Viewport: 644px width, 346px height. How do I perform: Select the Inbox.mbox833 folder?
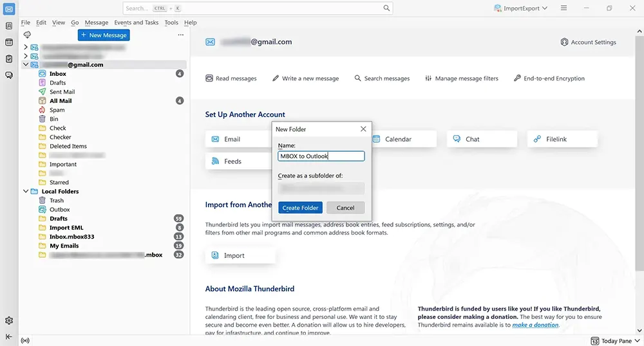pyautogui.click(x=72, y=237)
